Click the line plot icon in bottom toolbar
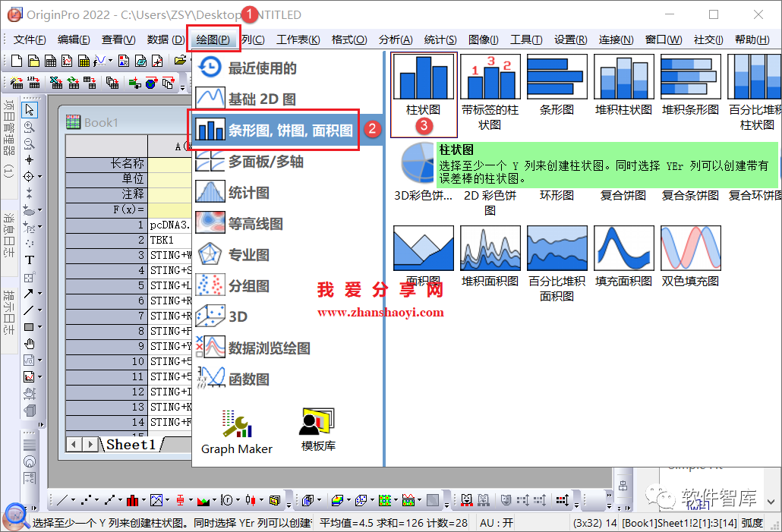This screenshot has width=782, height=532. coord(62,500)
